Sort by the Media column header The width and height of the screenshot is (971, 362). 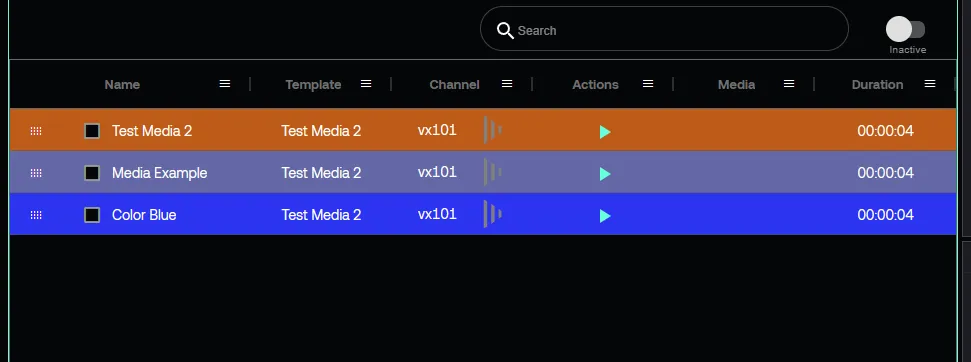click(x=736, y=84)
